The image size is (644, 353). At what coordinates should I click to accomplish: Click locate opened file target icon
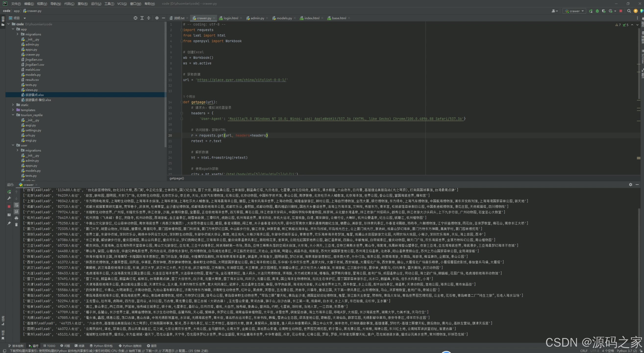(x=135, y=18)
